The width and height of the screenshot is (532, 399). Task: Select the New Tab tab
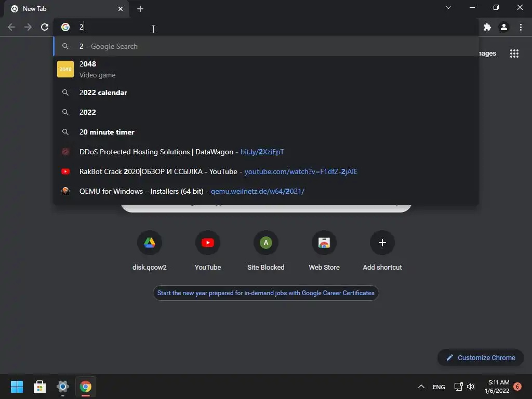(x=66, y=9)
